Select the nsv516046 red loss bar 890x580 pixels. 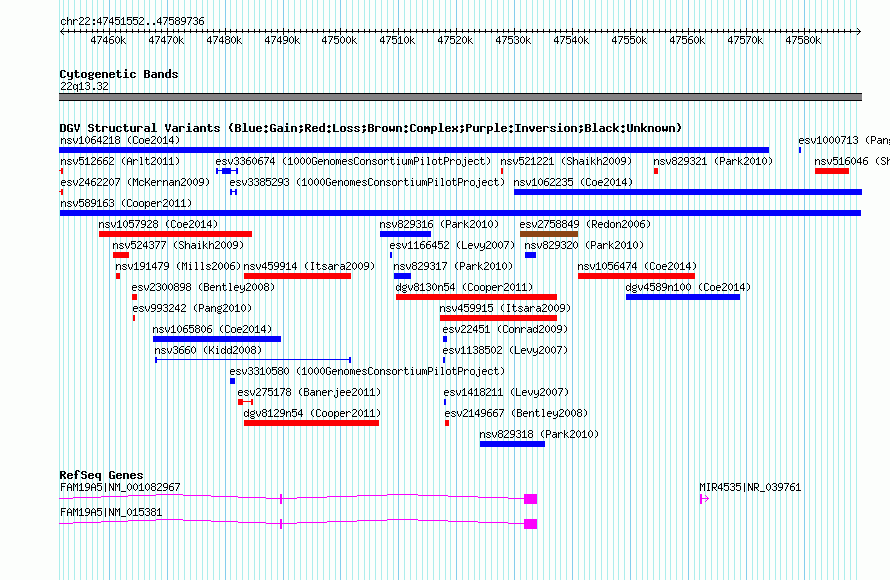click(832, 171)
